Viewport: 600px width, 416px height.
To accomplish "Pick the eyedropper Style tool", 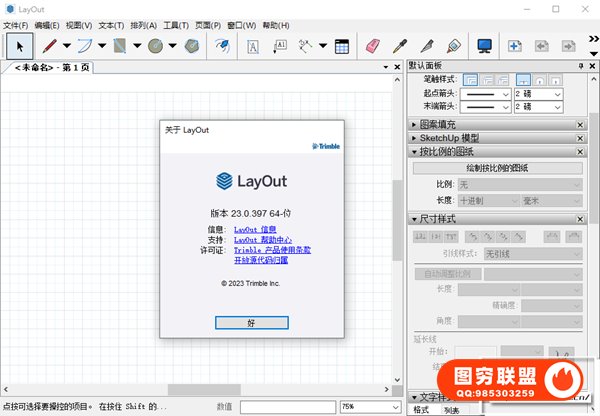I will (401, 45).
